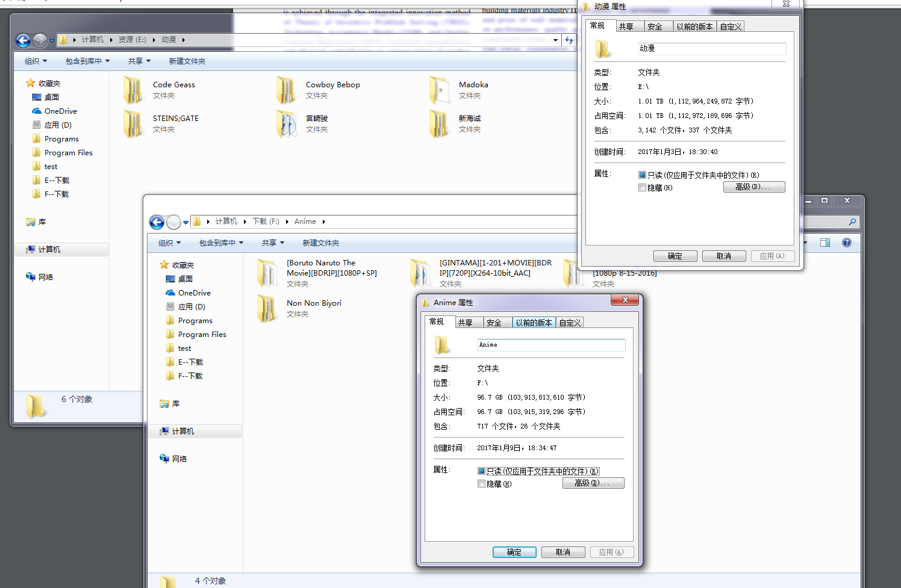Screen dimensions: 901x588
Task: Select 应用 (D) in Anime window sidebar
Action: click(185, 307)
